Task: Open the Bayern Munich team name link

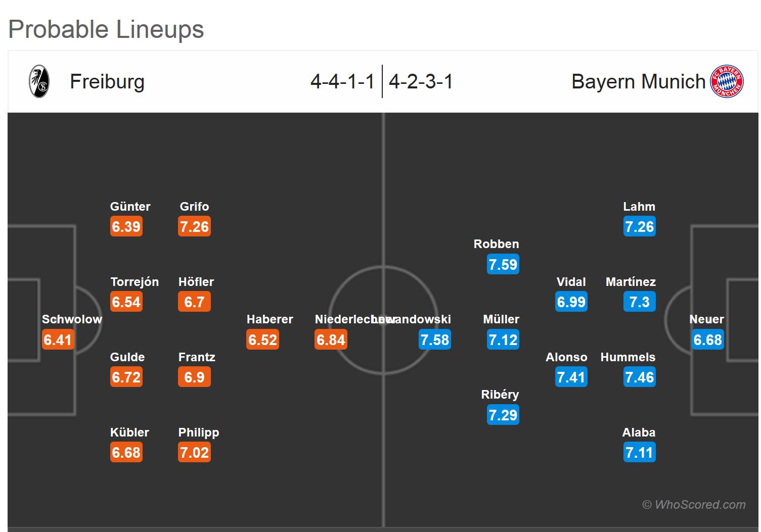Action: [638, 82]
